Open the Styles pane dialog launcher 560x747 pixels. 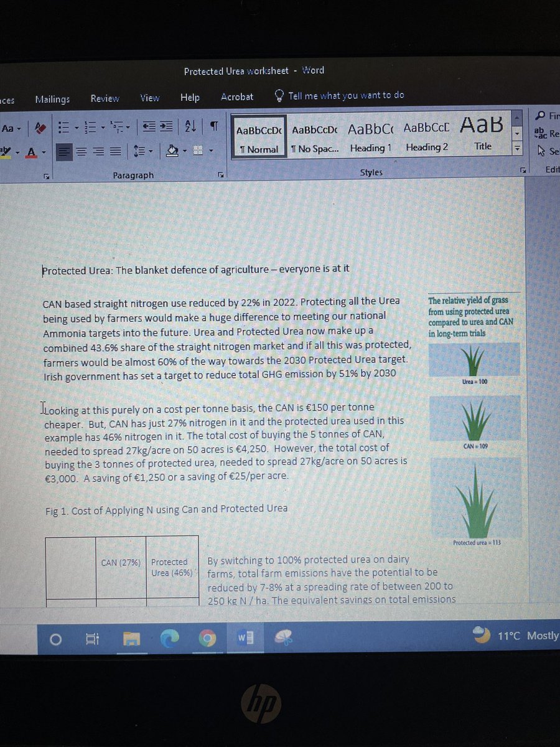(x=523, y=169)
